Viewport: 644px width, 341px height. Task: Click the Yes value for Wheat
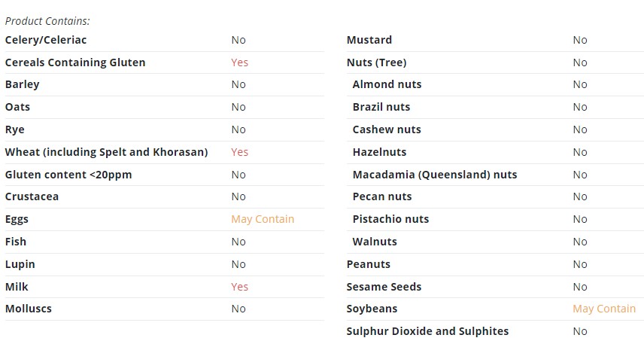[x=239, y=152]
